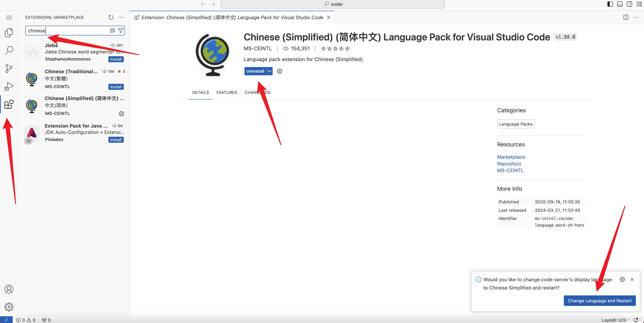
Task: Refresh the extensions marketplace list
Action: click(x=111, y=17)
